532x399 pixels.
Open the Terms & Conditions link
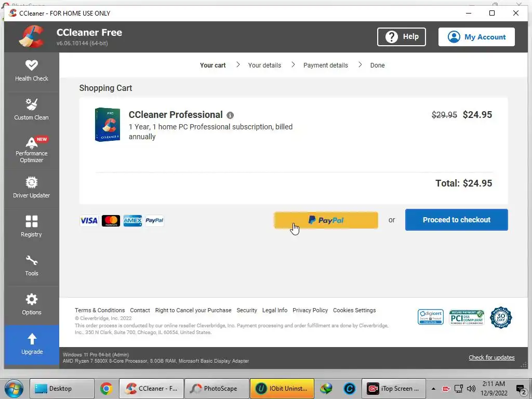pyautogui.click(x=100, y=310)
